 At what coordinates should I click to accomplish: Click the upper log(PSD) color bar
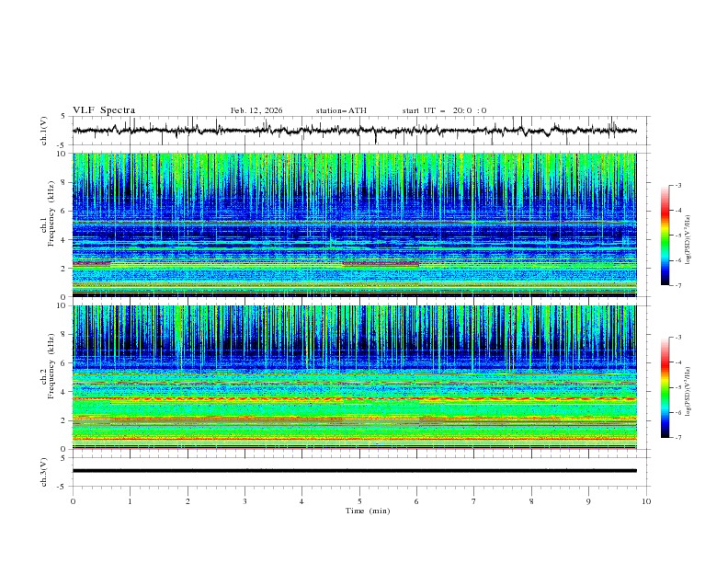coord(665,235)
